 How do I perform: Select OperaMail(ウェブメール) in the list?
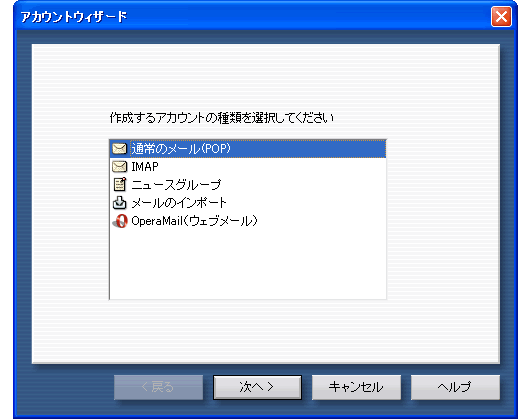[248, 221]
